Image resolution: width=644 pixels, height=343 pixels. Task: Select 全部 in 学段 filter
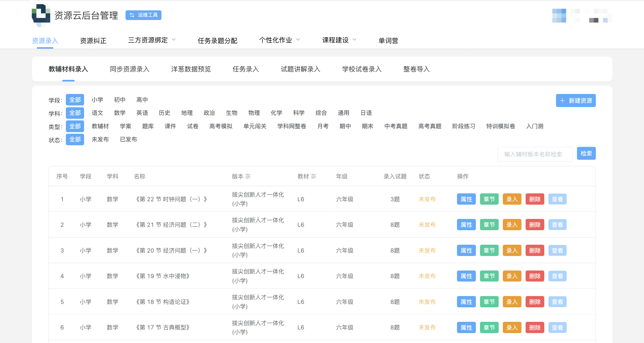[75, 100]
